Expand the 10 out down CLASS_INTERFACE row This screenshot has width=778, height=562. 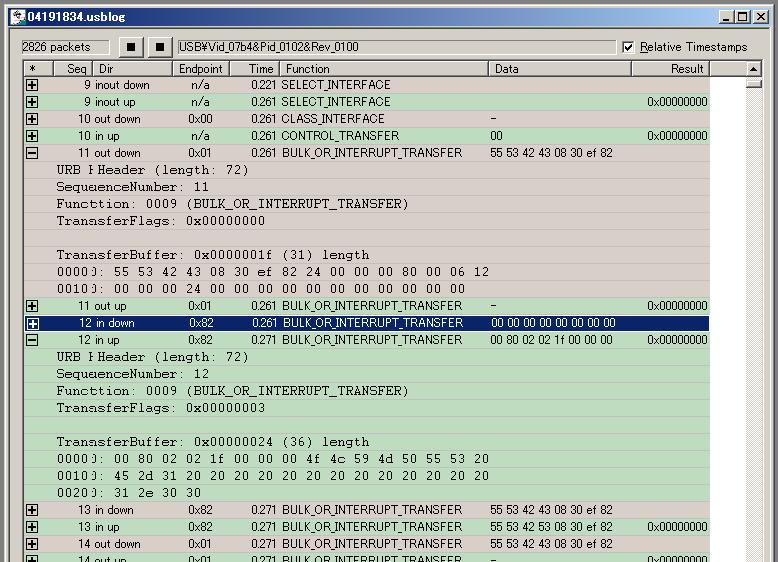click(x=32, y=119)
